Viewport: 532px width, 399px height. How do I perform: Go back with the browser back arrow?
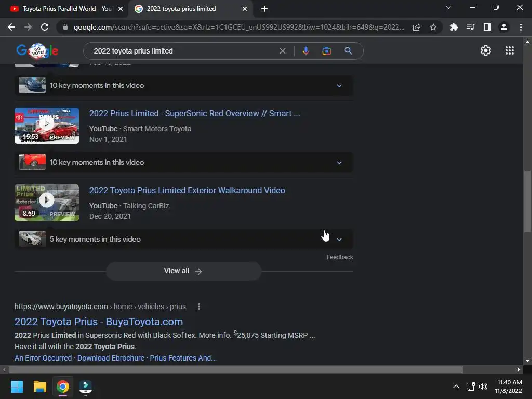(11, 27)
